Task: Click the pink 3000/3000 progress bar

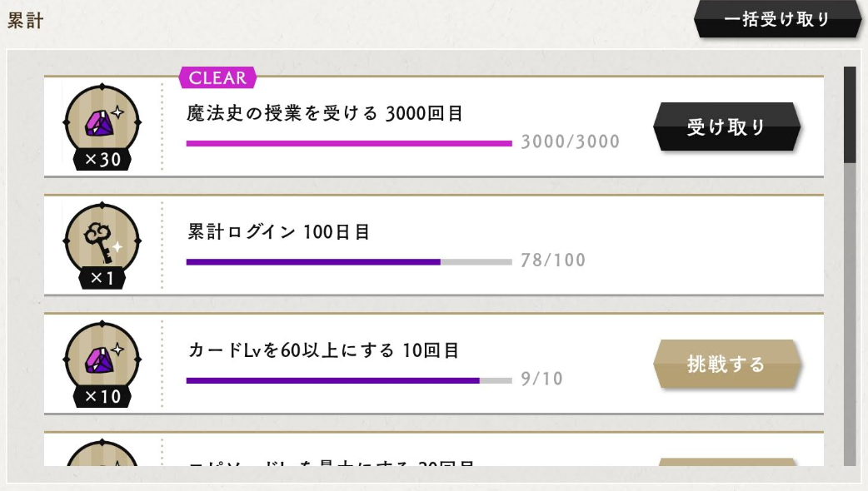Action: tap(349, 143)
